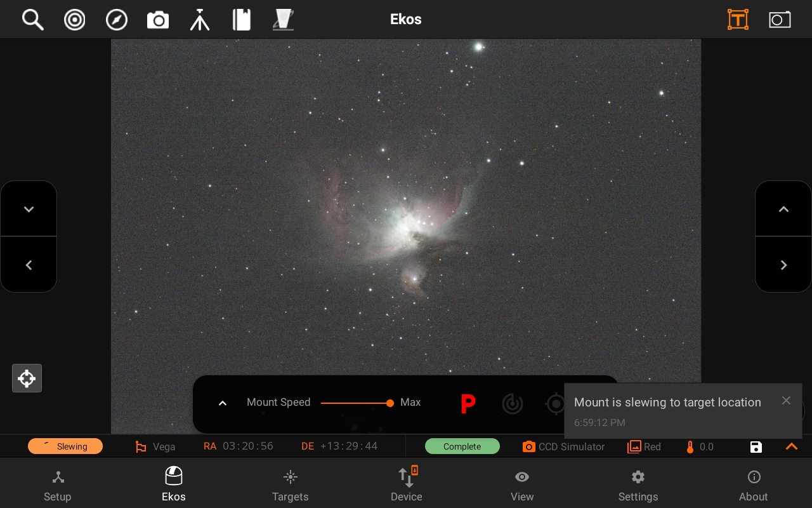812x508 pixels.
Task: Open the flat field light module
Action: pos(283,20)
